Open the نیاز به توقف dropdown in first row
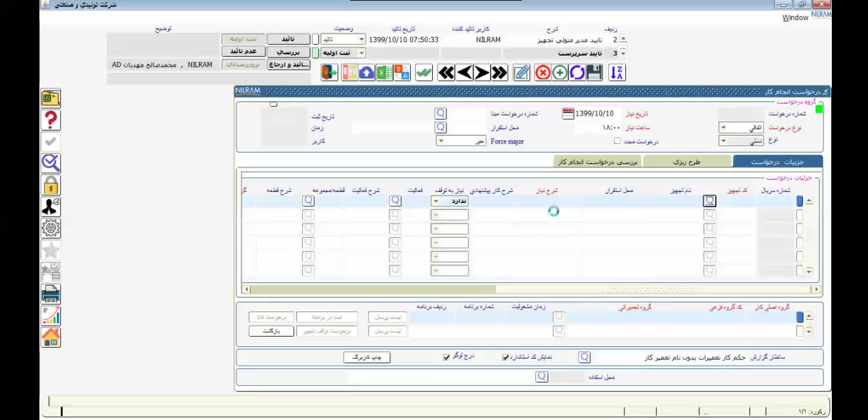The image size is (868, 420). (436, 201)
